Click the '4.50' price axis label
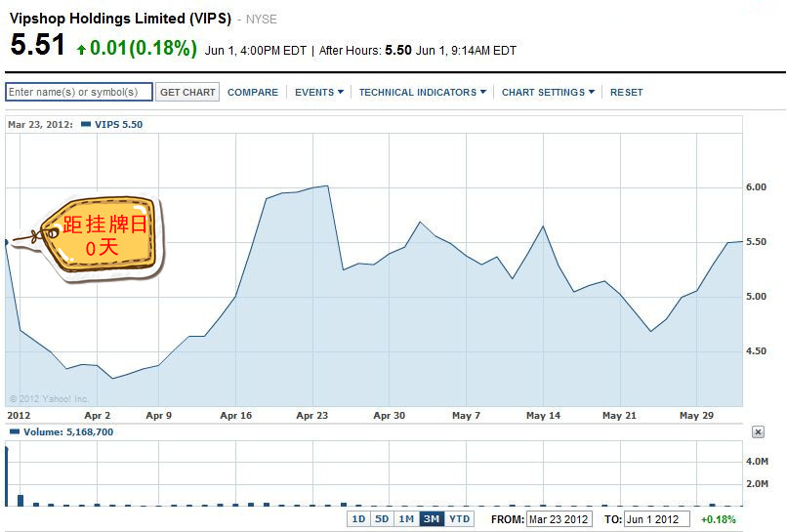Viewport: 787px width, 532px height. pos(756,351)
